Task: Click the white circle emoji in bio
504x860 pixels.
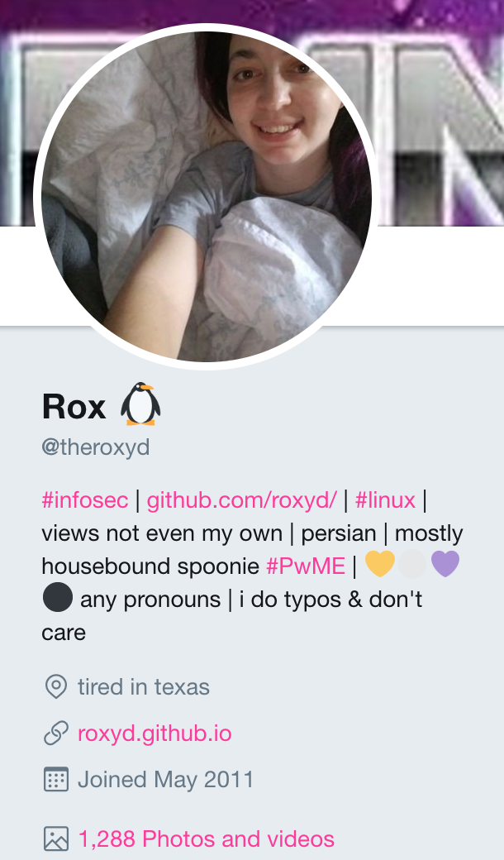Action: pos(412,564)
